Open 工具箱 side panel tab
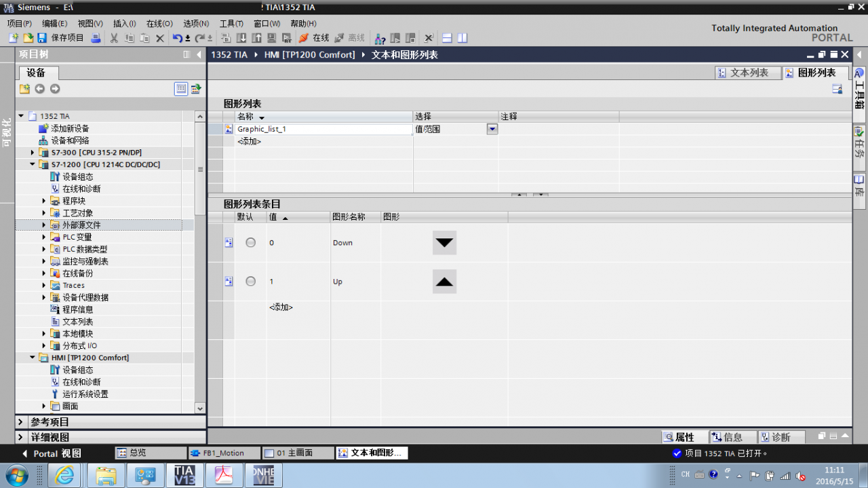This screenshot has width=868, height=488. [859, 88]
